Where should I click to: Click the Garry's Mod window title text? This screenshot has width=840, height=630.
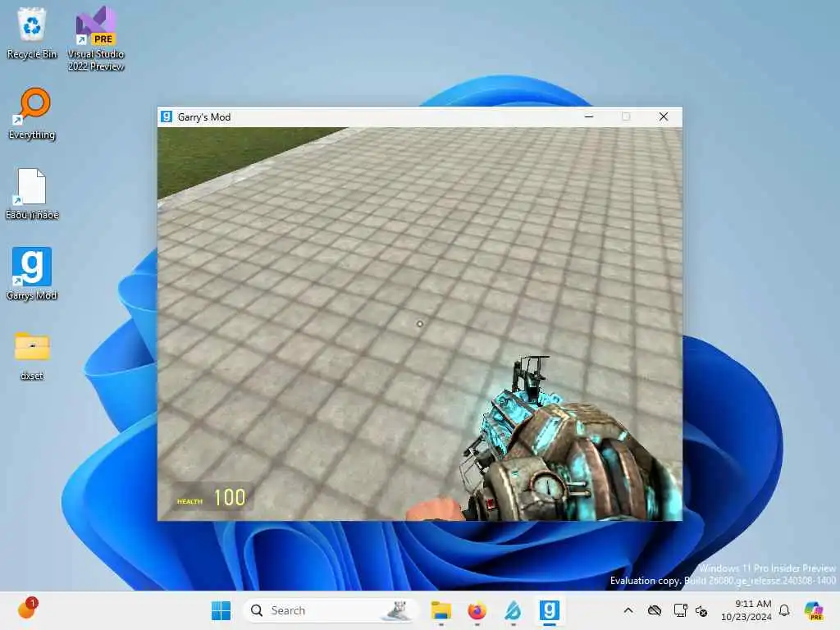[x=204, y=116]
